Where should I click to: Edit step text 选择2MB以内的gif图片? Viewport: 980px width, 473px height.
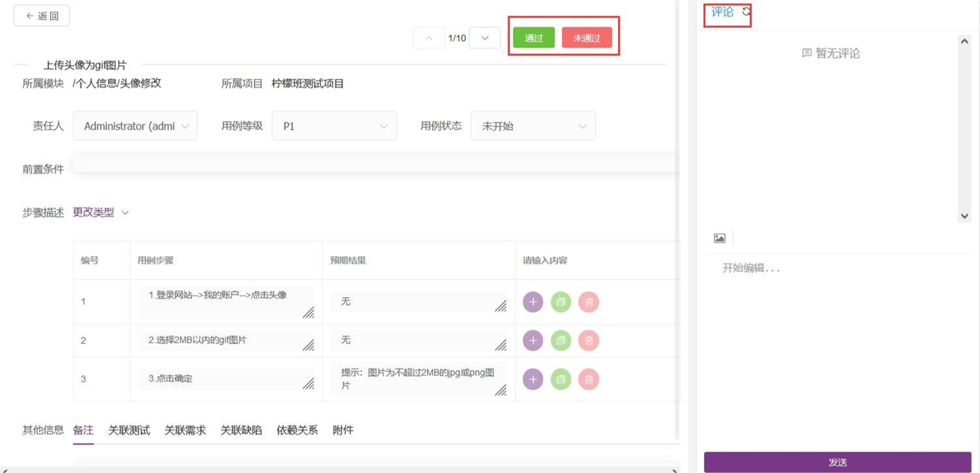click(227, 340)
